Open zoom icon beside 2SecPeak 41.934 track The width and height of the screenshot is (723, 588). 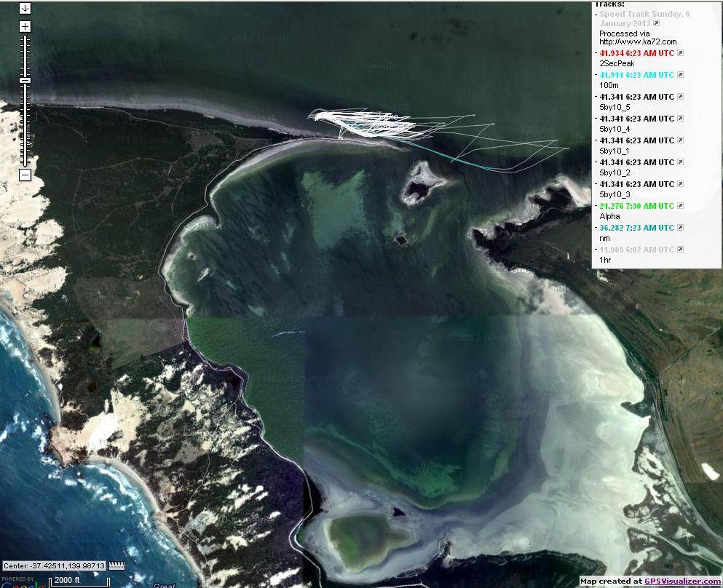click(681, 53)
